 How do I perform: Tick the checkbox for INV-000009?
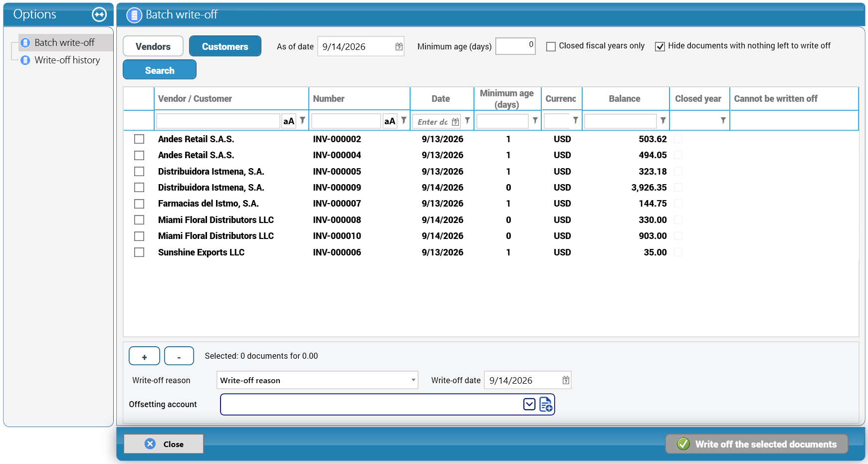coord(139,188)
